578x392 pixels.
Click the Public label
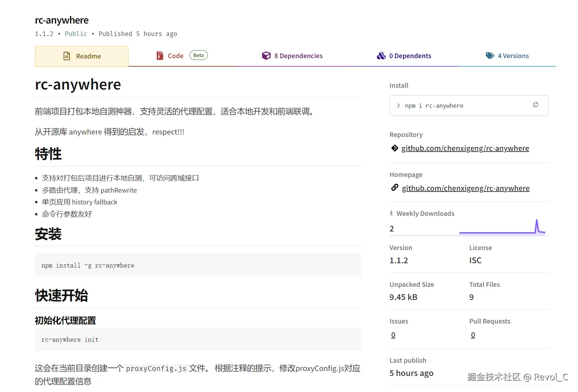pos(76,34)
